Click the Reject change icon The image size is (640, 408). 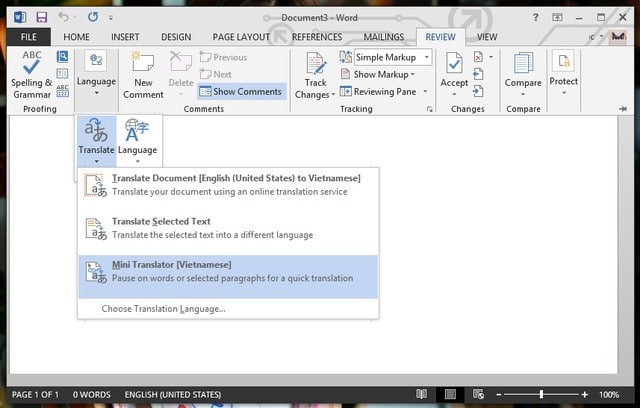(478, 57)
